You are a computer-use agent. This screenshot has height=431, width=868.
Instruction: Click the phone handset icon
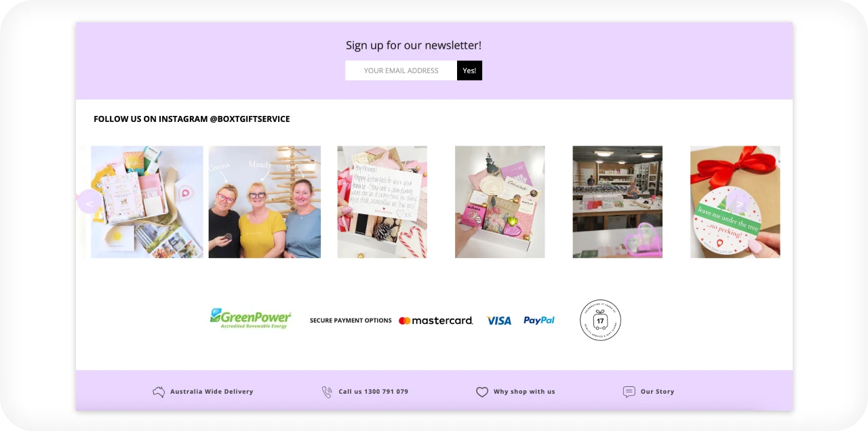[x=327, y=392]
